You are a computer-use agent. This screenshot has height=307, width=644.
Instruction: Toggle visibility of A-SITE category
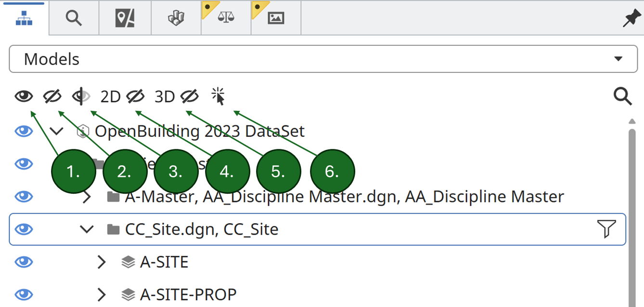pyautogui.click(x=24, y=262)
